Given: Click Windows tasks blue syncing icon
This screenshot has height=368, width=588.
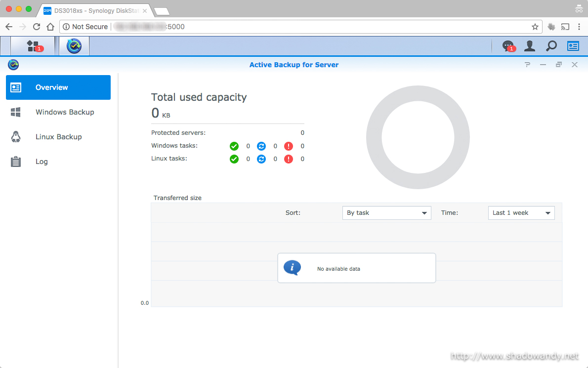Looking at the screenshot, I should 261,146.
